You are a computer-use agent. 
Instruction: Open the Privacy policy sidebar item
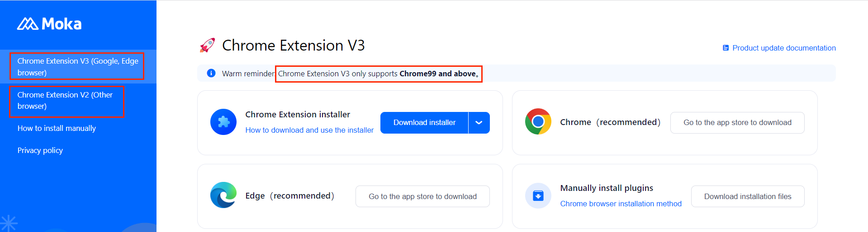point(40,150)
